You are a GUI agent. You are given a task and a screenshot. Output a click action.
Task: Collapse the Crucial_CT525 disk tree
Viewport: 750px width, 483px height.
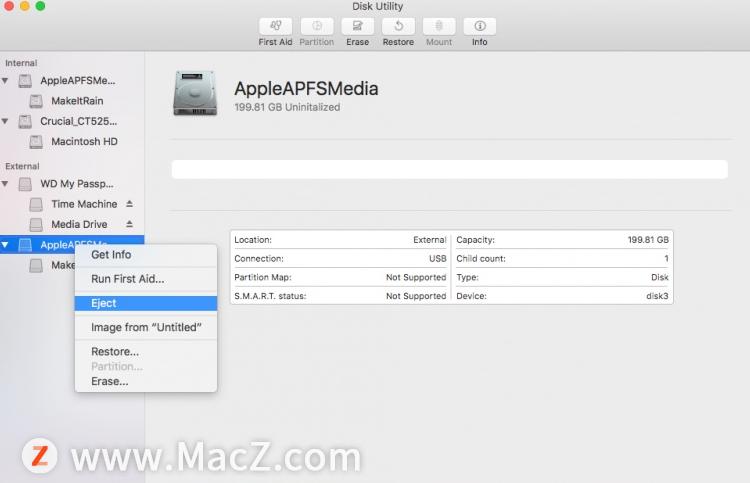pos(5,121)
